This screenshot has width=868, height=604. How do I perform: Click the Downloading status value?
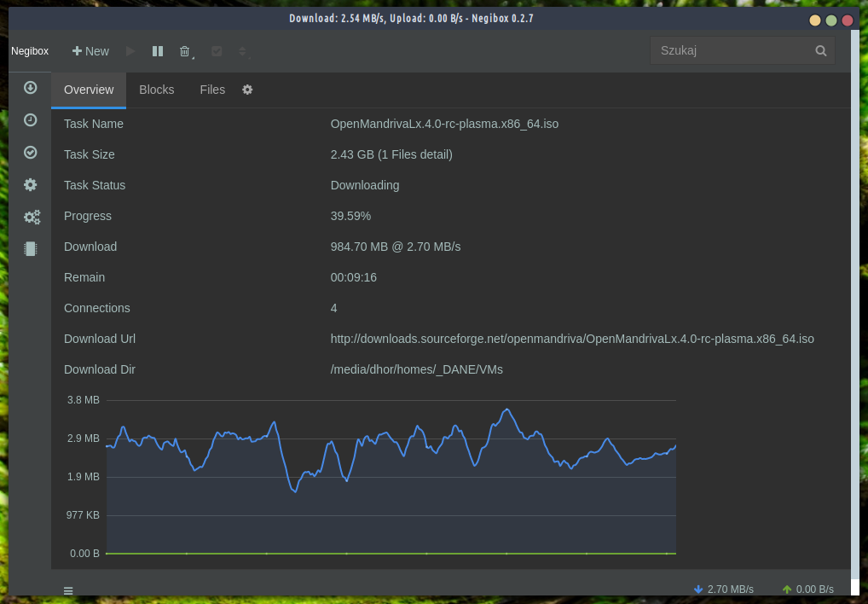coord(365,185)
